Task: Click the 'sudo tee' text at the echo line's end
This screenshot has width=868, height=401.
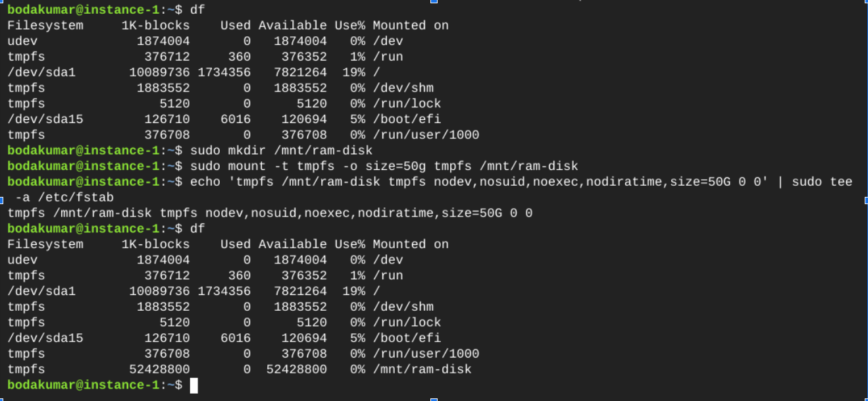Action: 822,182
